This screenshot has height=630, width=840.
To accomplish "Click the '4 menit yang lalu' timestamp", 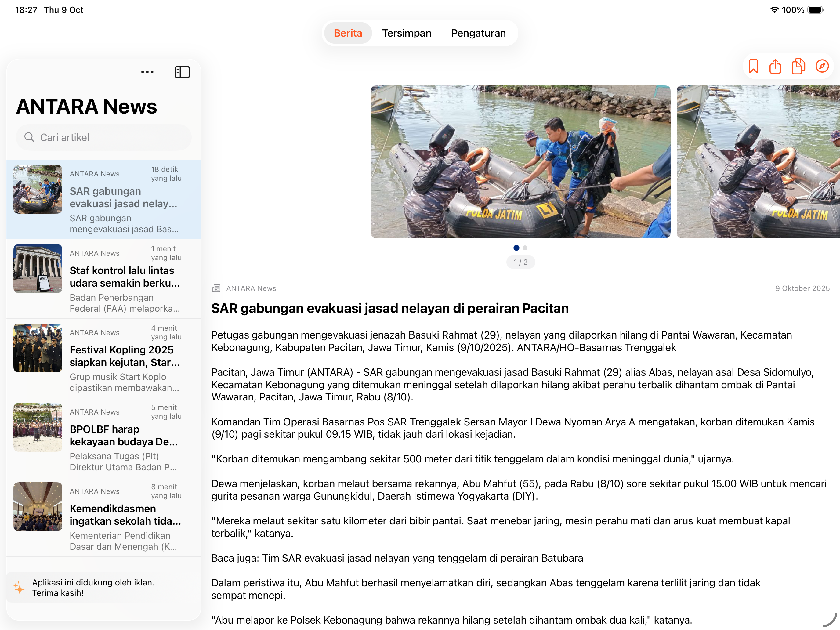I will [166, 332].
